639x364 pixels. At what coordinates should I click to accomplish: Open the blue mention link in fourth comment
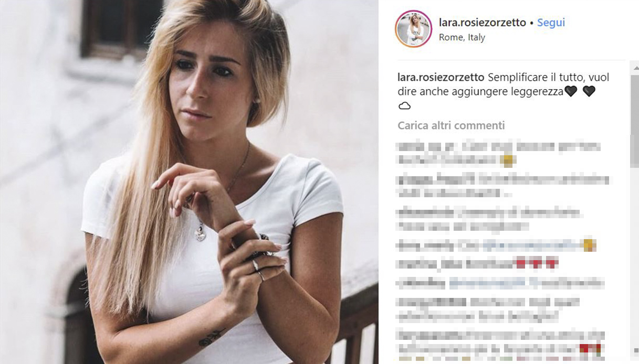tap(532, 245)
